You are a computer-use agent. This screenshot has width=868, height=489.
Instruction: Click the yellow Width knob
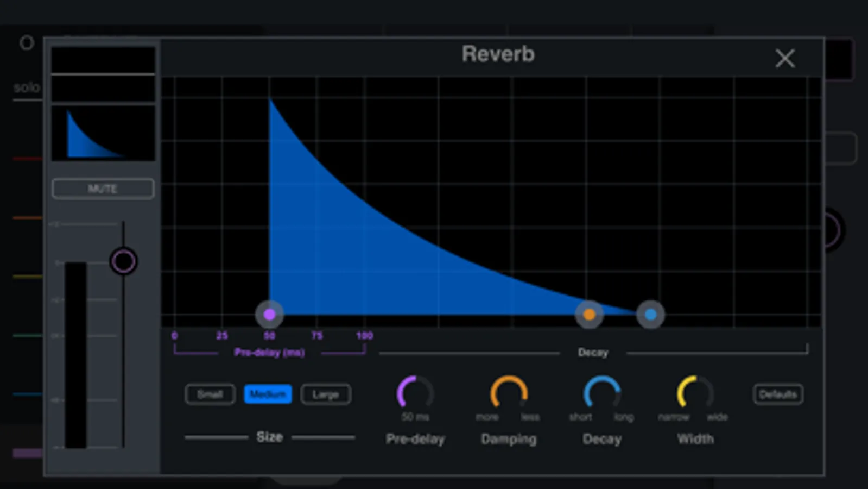(x=695, y=392)
